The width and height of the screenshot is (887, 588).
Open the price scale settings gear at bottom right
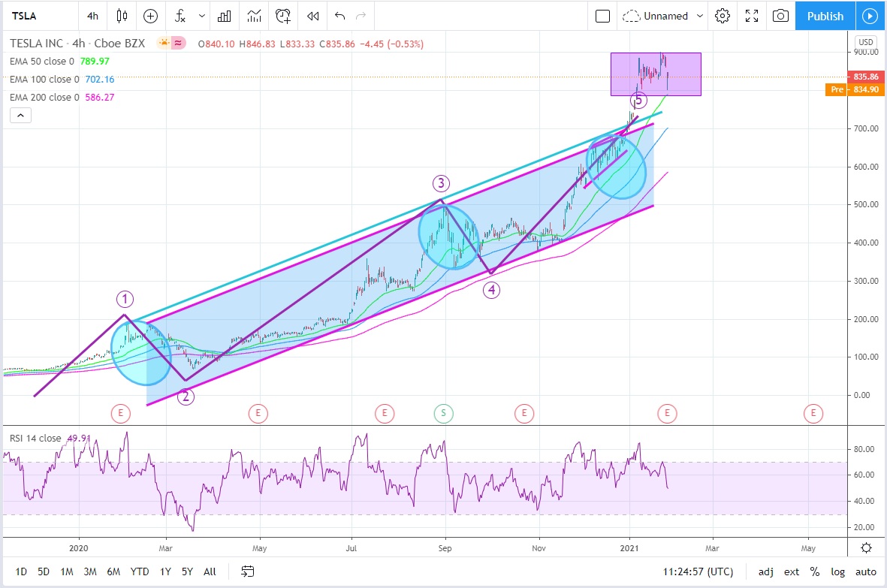pos(866,548)
